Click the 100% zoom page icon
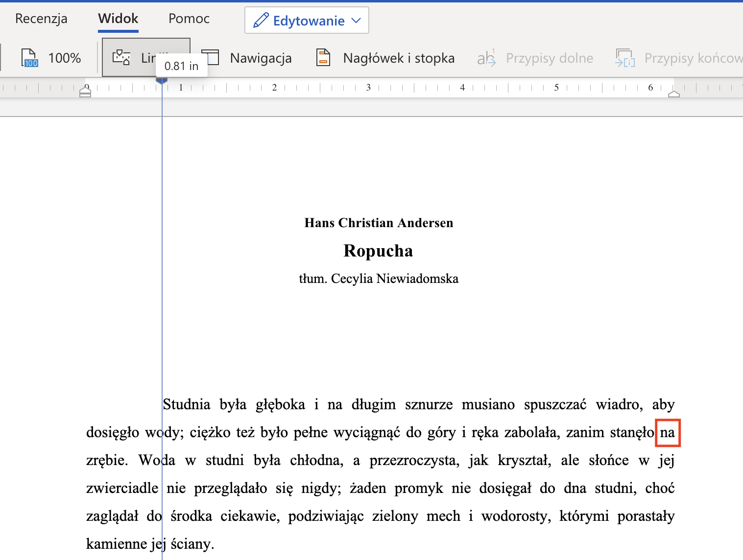Image resolution: width=743 pixels, height=560 pixels. 29,58
